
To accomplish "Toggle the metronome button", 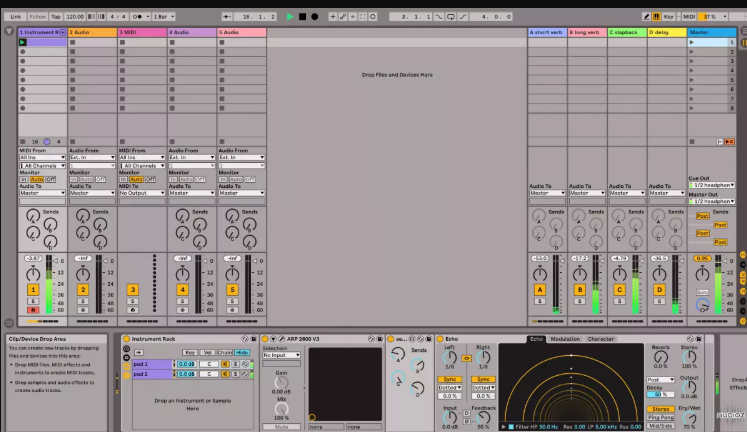I will coord(137,17).
